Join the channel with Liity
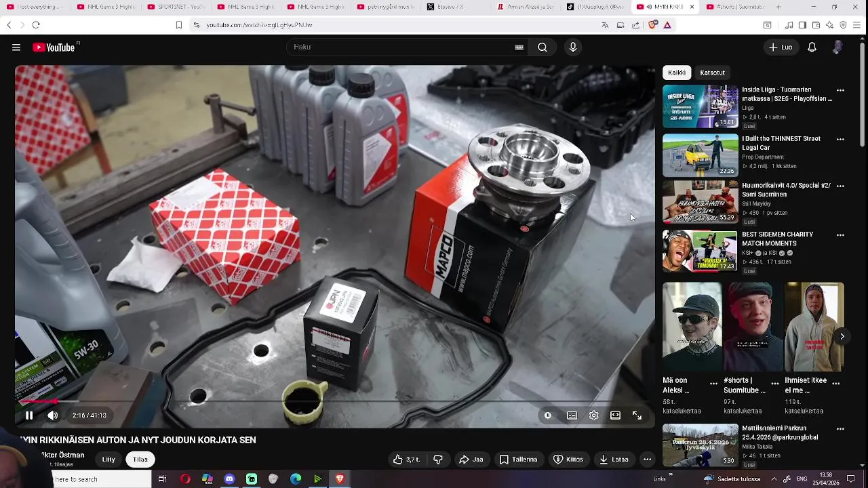868x488 pixels. (108, 460)
